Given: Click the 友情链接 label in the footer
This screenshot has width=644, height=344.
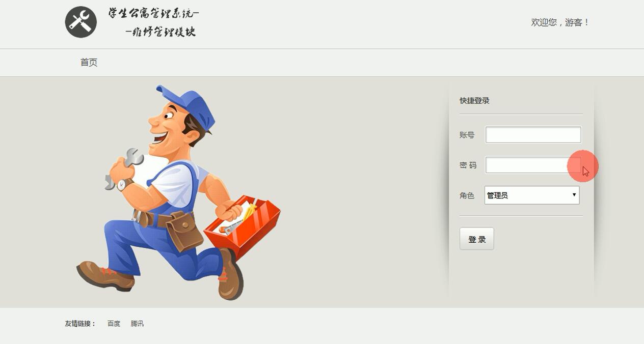Looking at the screenshot, I should [x=80, y=324].
